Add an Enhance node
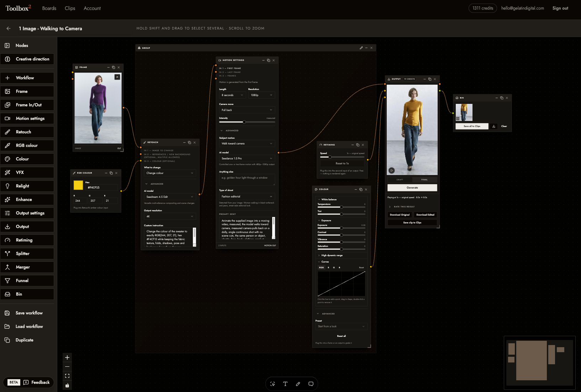This screenshot has height=392, width=581. (27, 200)
